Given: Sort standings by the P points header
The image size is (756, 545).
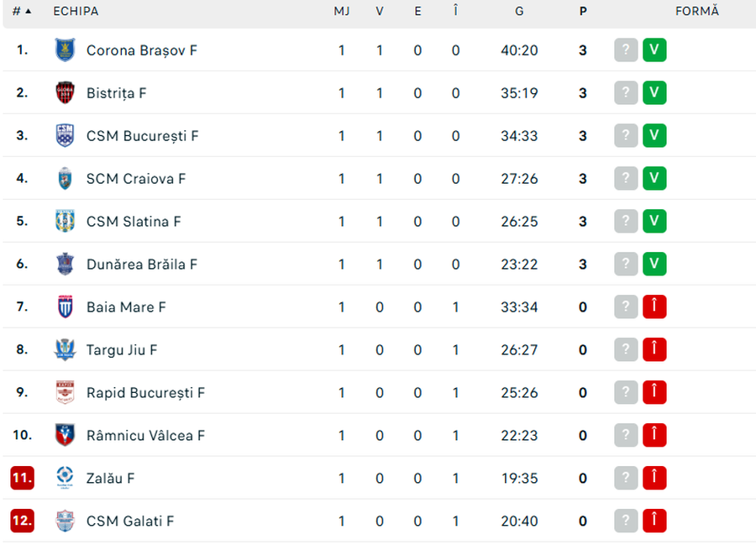Looking at the screenshot, I should 583,12.
